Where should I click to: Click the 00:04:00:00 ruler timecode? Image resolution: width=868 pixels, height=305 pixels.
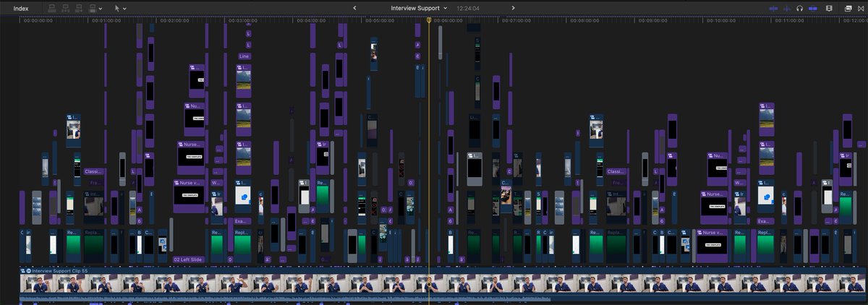tap(310, 21)
